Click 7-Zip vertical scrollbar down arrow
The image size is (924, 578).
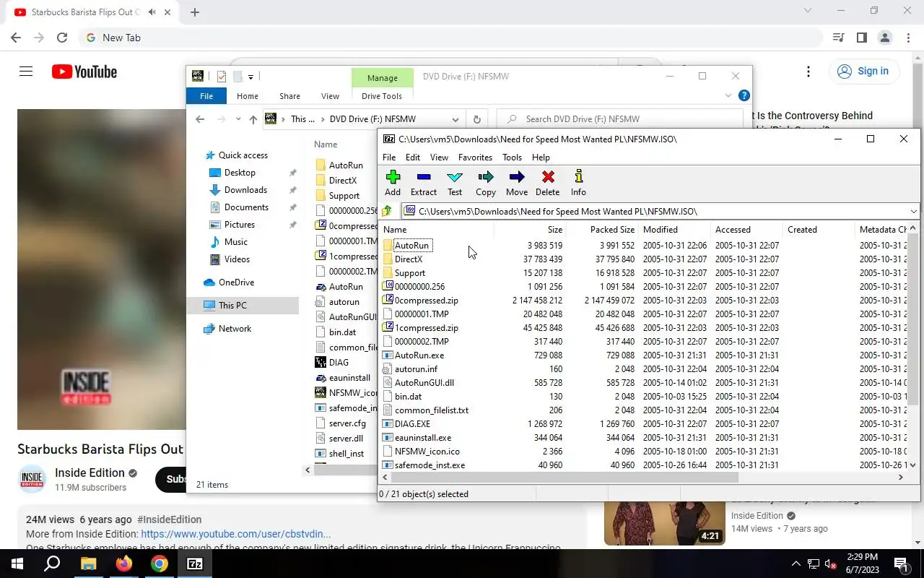[x=913, y=465]
